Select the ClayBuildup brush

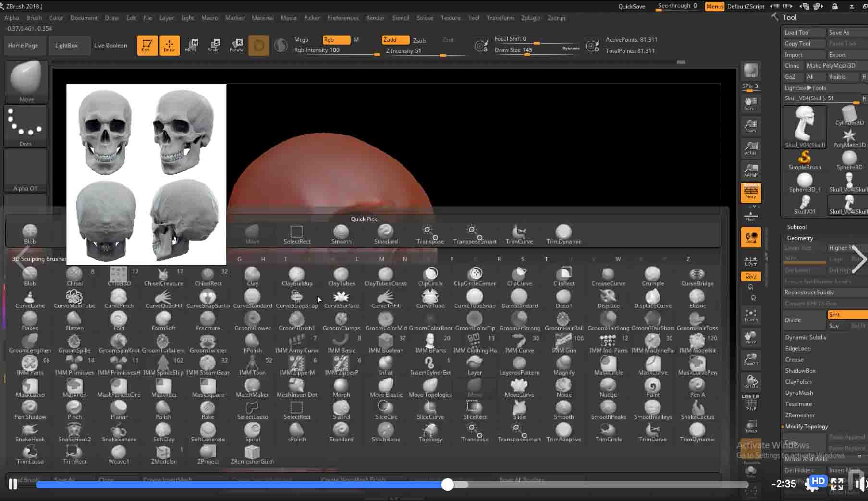[296, 276]
